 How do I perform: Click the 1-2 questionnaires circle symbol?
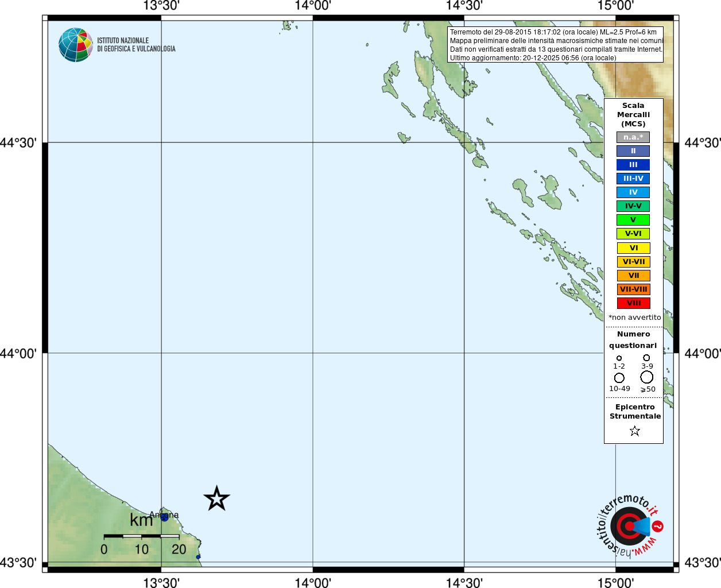[x=619, y=358]
